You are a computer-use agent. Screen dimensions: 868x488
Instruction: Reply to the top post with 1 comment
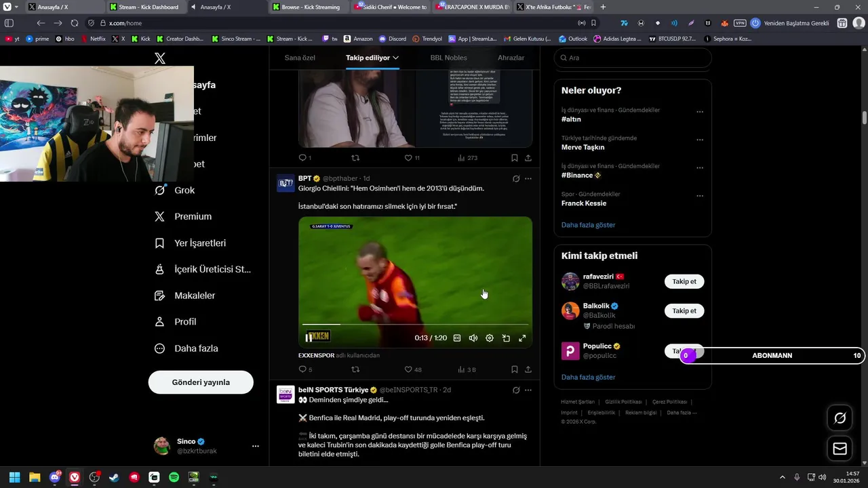(302, 158)
